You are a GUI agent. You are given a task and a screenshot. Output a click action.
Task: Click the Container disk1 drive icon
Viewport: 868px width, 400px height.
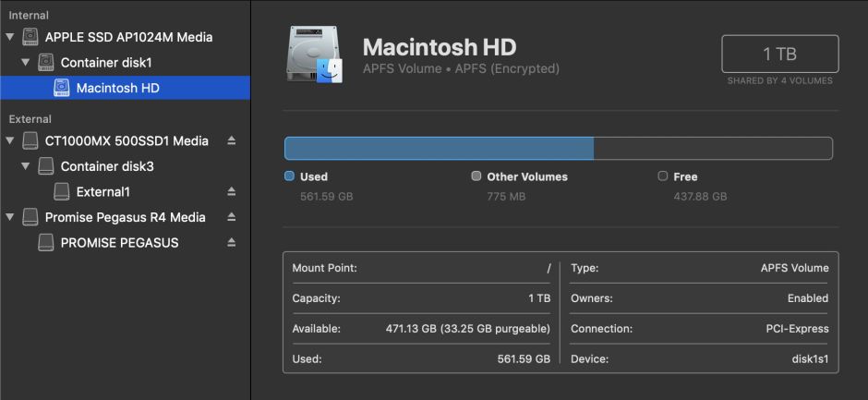(x=46, y=63)
